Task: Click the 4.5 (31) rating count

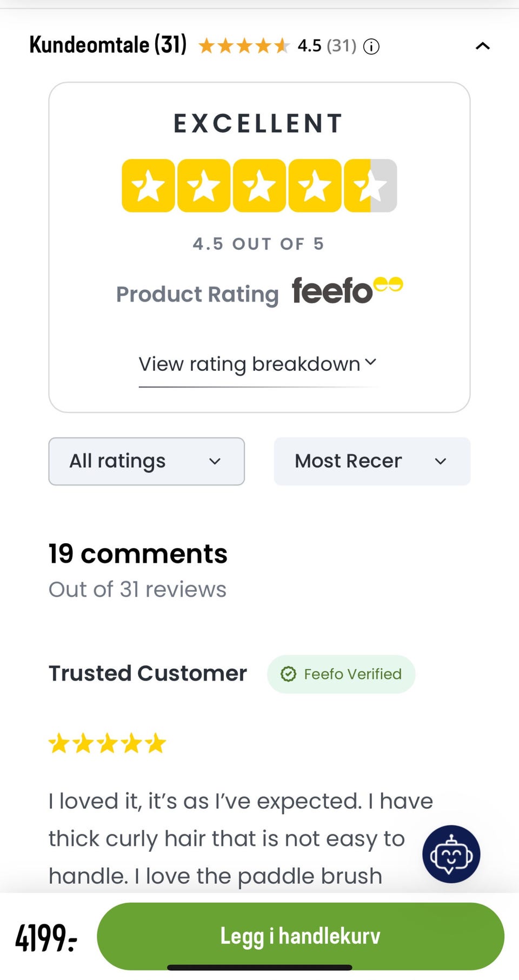Action: (327, 46)
